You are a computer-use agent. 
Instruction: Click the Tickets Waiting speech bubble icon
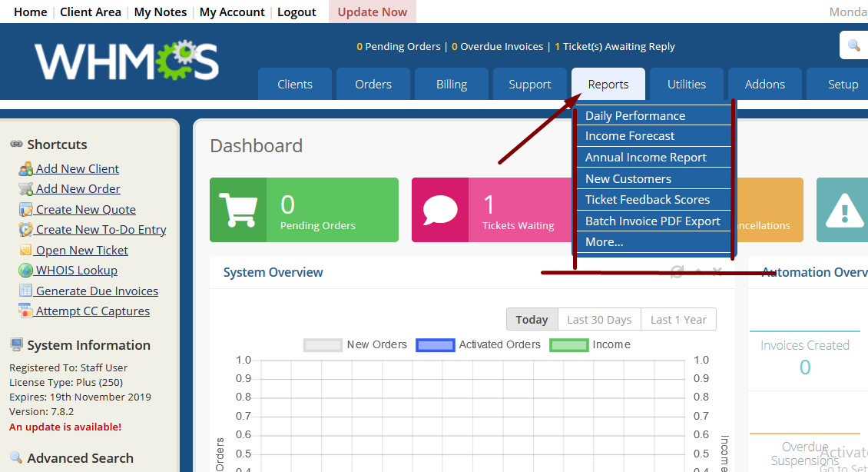coord(440,211)
